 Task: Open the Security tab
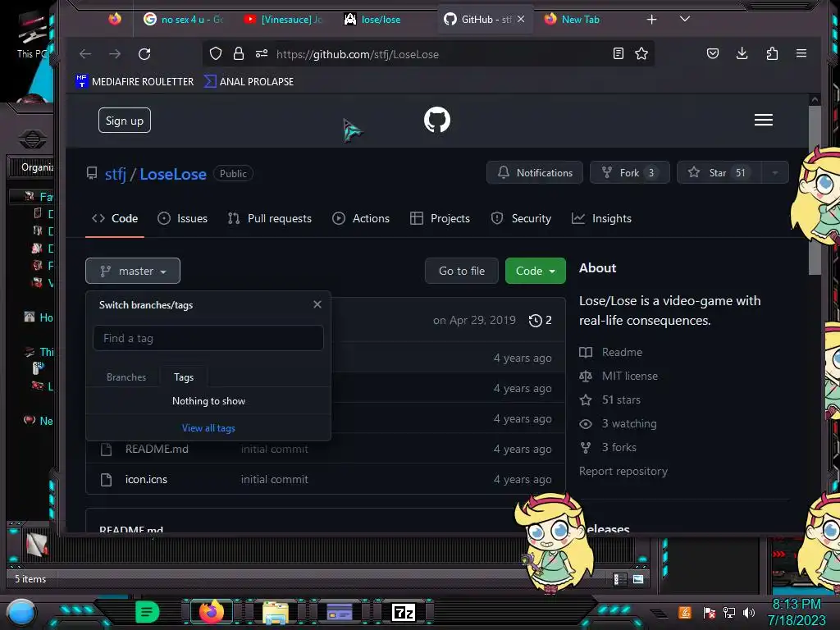(521, 218)
